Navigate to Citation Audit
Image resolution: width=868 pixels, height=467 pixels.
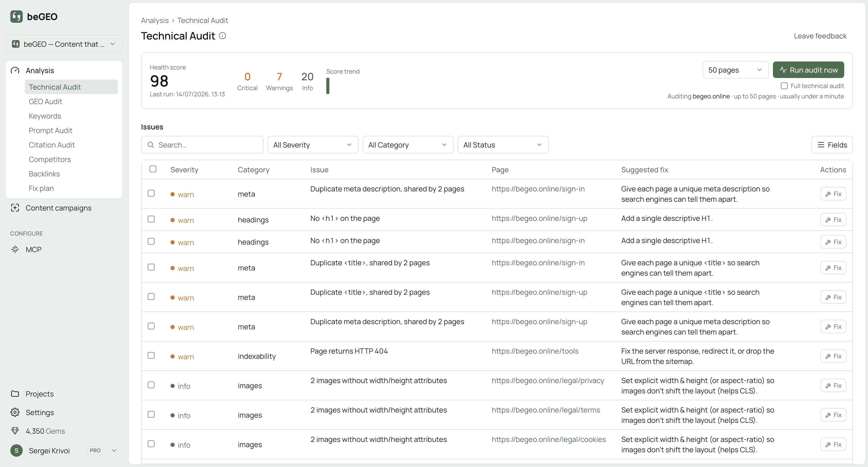(52, 145)
